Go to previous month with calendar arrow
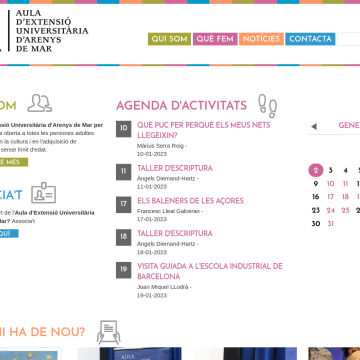 314,126
